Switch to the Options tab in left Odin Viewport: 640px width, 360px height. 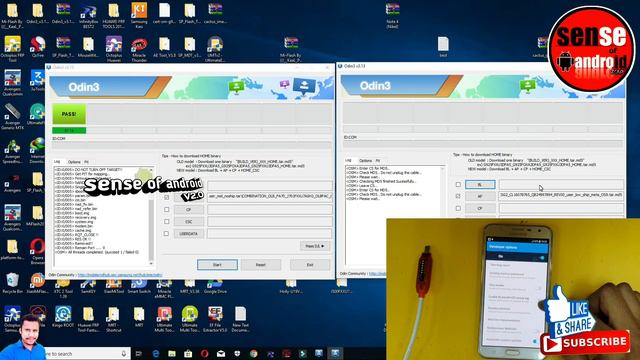74,162
